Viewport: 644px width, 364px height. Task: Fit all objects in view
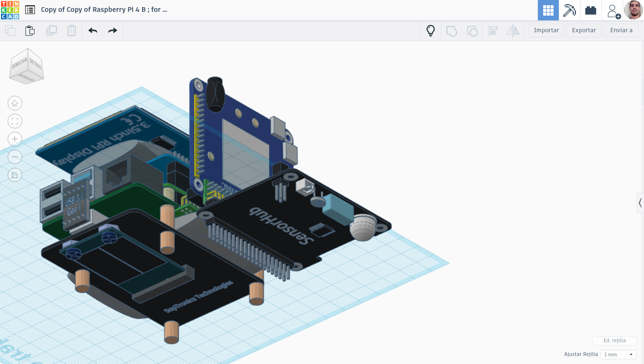(15, 121)
